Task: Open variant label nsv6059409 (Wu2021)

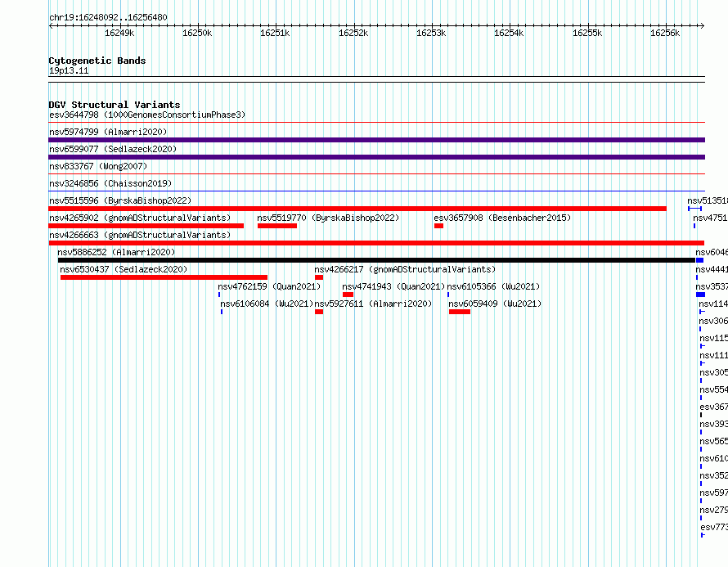Action: click(495, 304)
